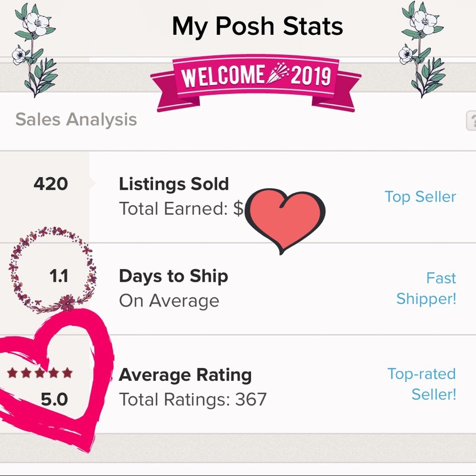476x476 pixels.
Task: Open the Top Seller link
Action: pos(420,197)
